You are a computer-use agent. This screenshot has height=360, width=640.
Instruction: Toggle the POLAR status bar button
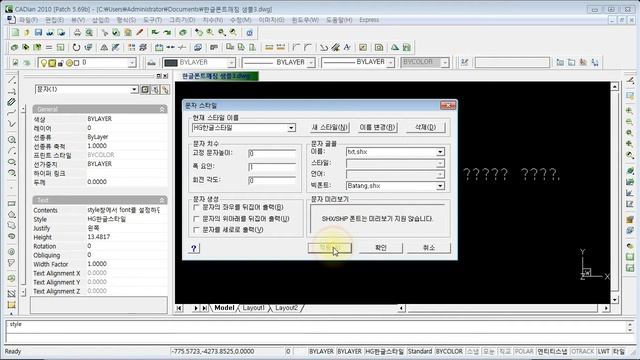[x=524, y=351]
